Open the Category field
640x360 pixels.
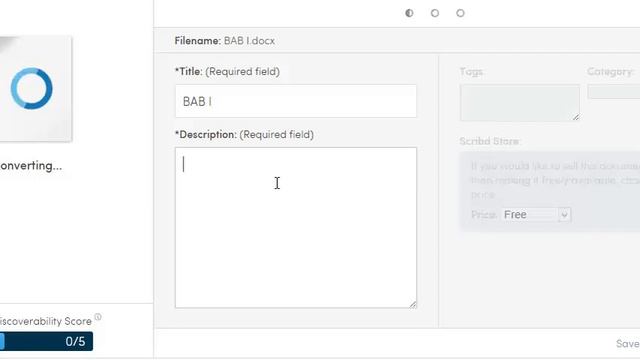coord(614,92)
